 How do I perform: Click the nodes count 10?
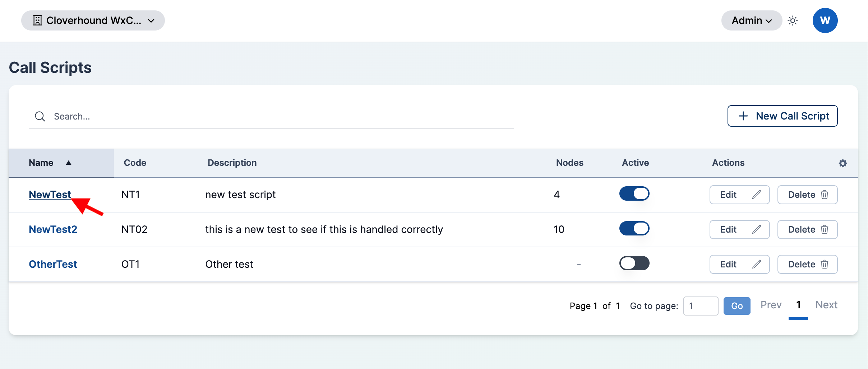[559, 229]
